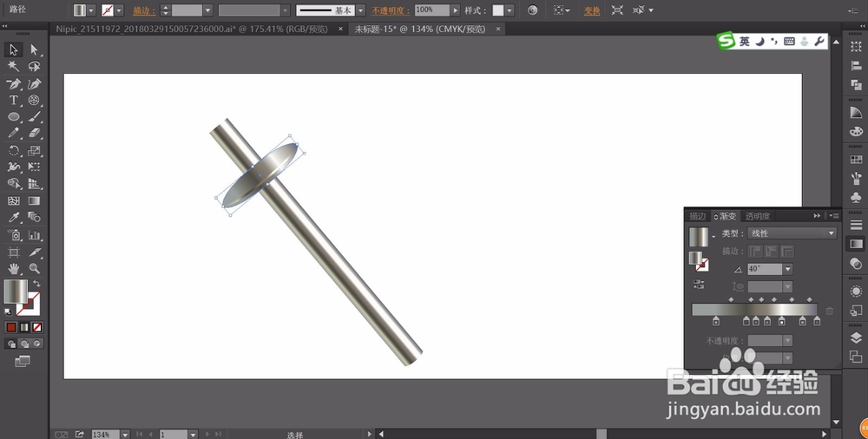This screenshot has height=439, width=868.
Task: Select the Blend tool
Action: 35,218
